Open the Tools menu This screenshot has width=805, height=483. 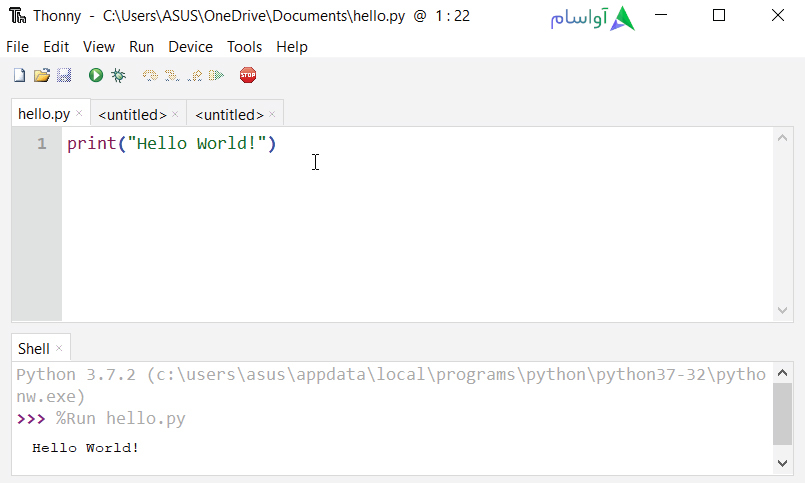pyautogui.click(x=244, y=47)
